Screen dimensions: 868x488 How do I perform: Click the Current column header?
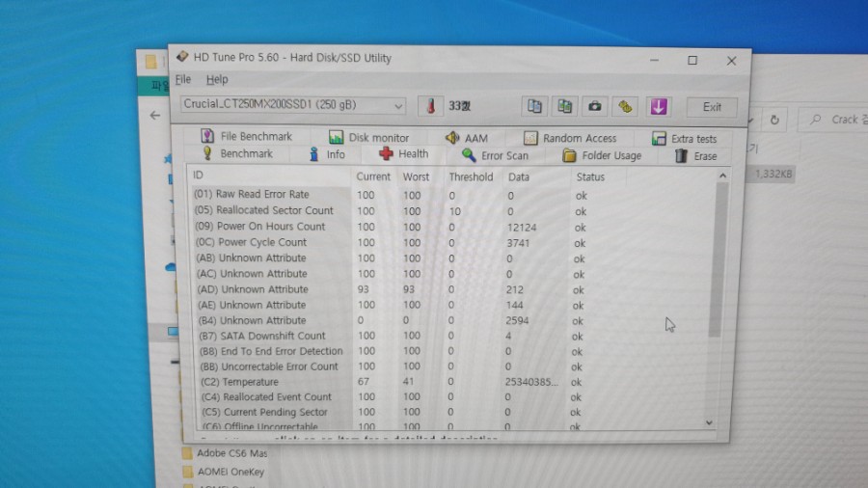coord(373,176)
